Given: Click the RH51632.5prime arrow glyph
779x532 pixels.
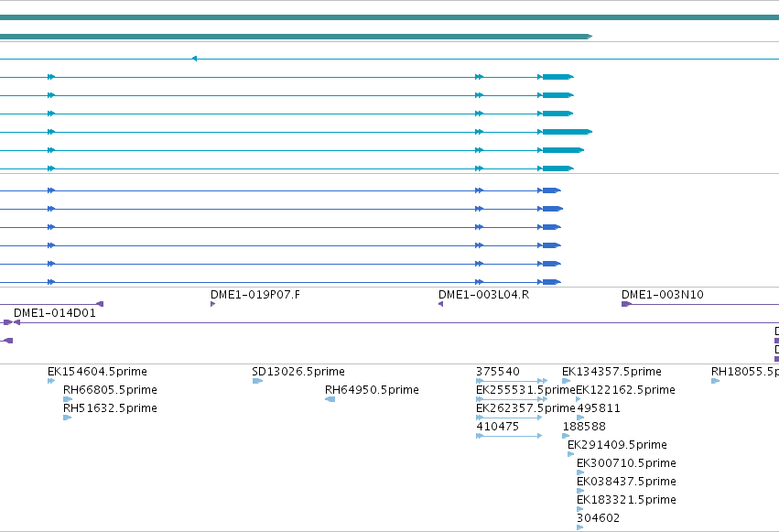Looking at the screenshot, I should coord(68,418).
